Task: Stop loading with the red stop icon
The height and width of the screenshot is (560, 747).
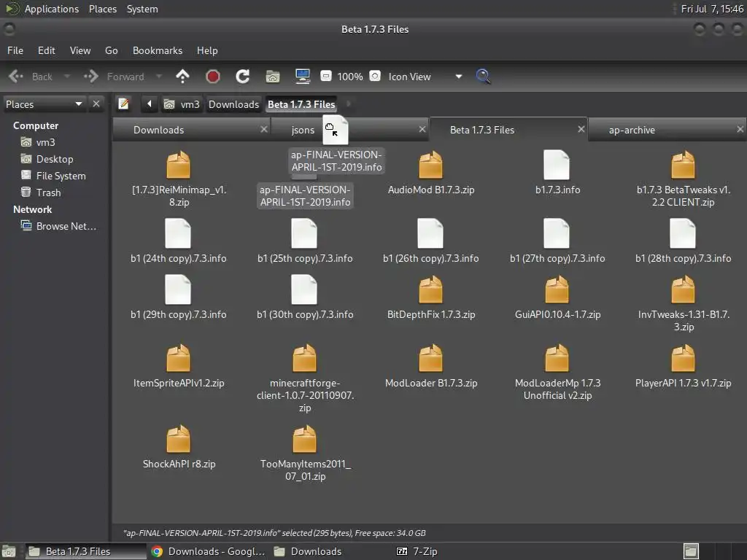Action: coord(212,76)
